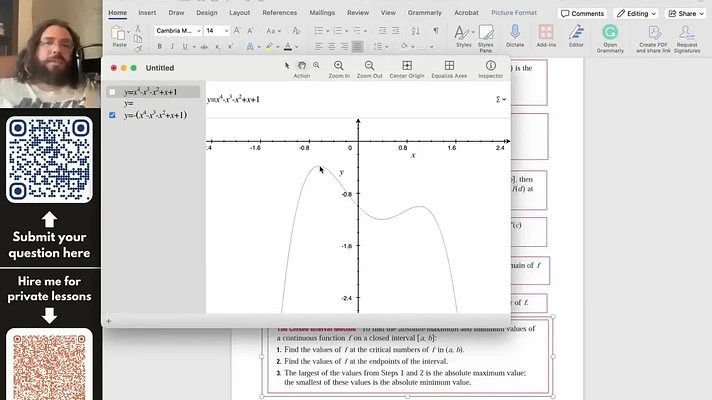Click the submit-question QR code image
Viewport: 712px width, 400px height.
tap(49, 159)
